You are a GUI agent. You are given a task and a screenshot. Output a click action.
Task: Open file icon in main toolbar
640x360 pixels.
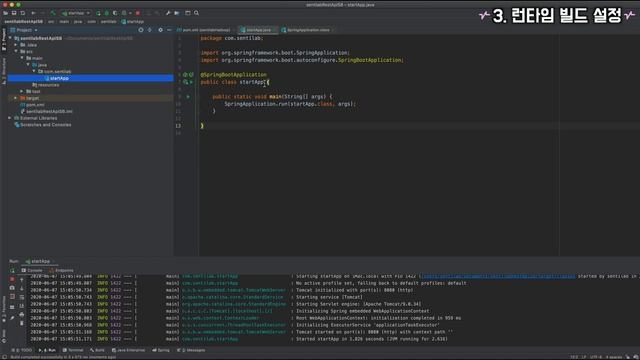click(5, 13)
